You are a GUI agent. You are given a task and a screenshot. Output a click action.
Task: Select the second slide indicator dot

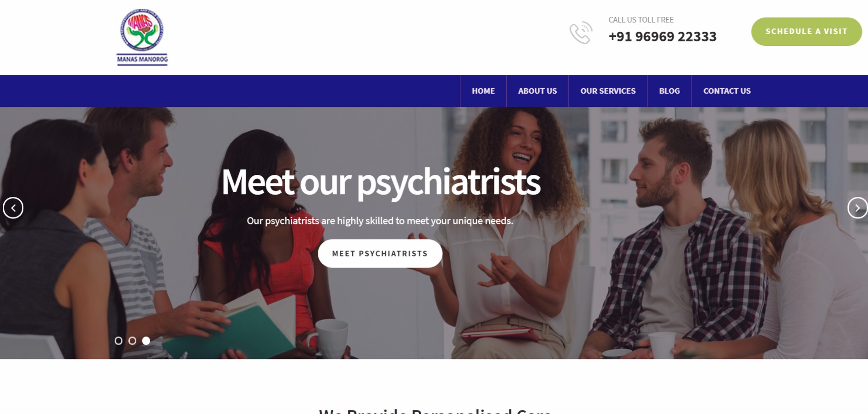[x=132, y=341]
